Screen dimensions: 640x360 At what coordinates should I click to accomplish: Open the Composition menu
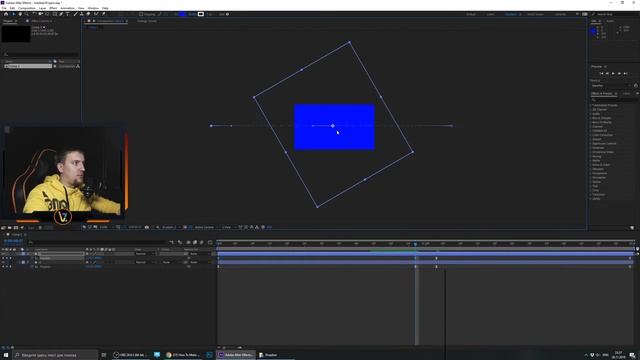click(x=27, y=8)
